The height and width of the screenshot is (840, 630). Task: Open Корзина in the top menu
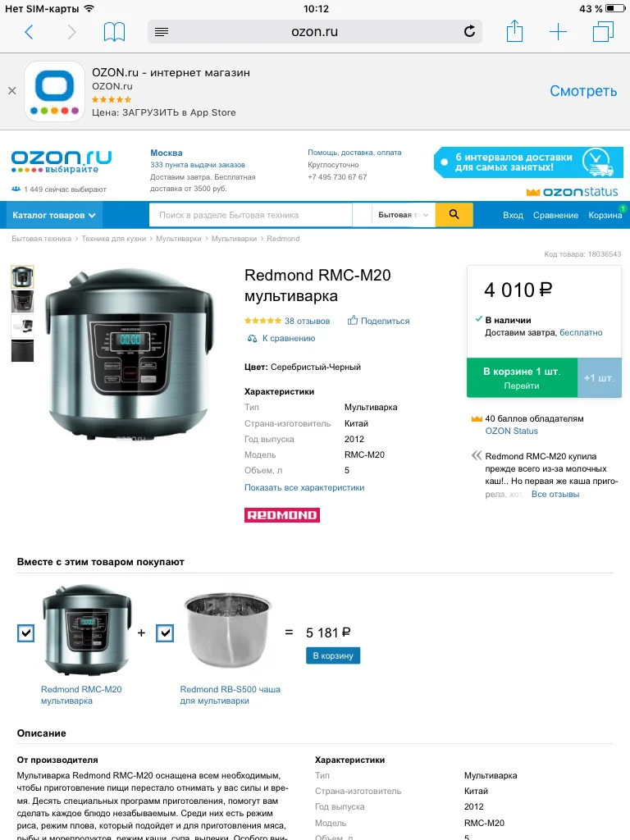[605, 215]
